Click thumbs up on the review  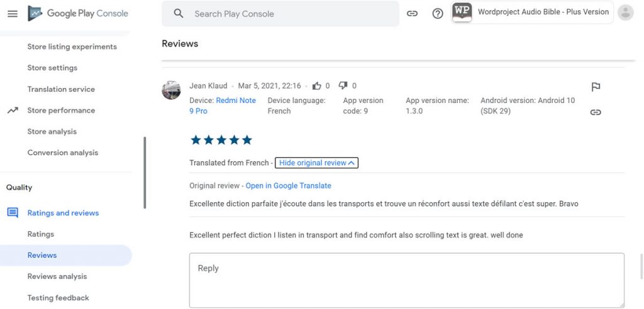(317, 85)
